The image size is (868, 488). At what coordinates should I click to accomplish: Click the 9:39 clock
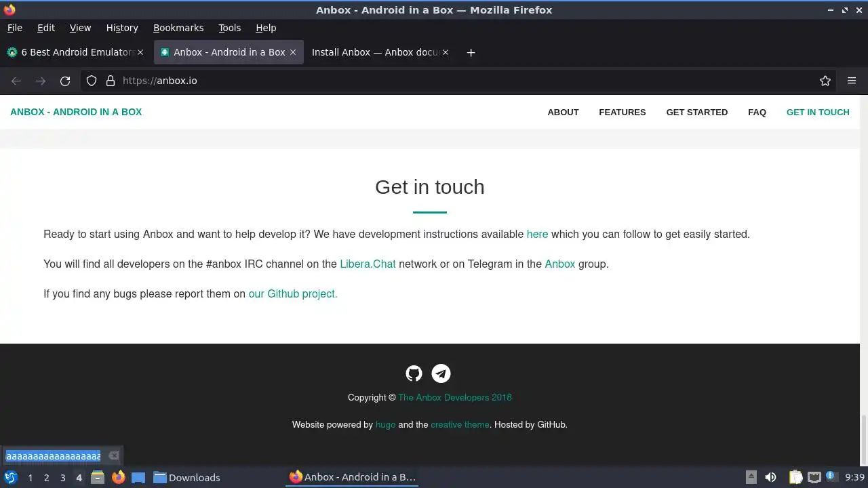point(854,477)
